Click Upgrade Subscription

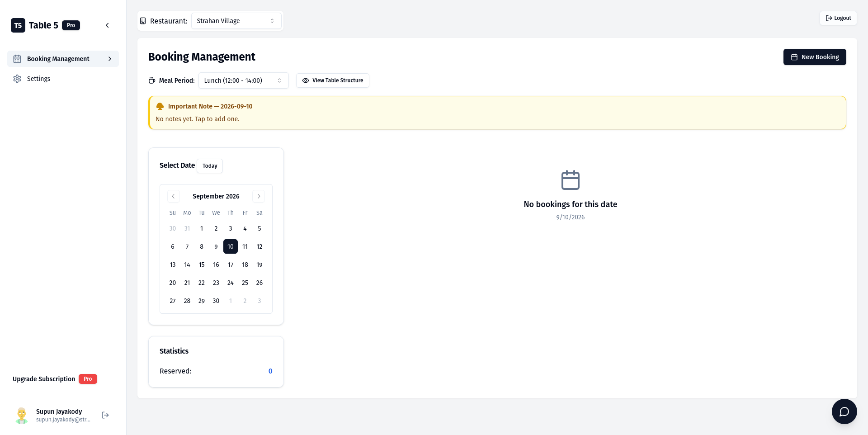click(x=44, y=379)
